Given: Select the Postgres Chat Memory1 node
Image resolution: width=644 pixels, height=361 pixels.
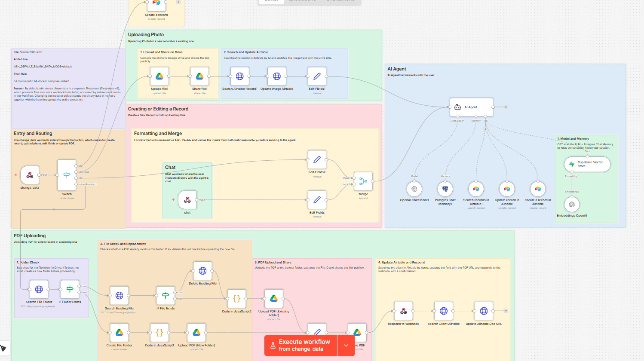Looking at the screenshot, I should [445, 189].
